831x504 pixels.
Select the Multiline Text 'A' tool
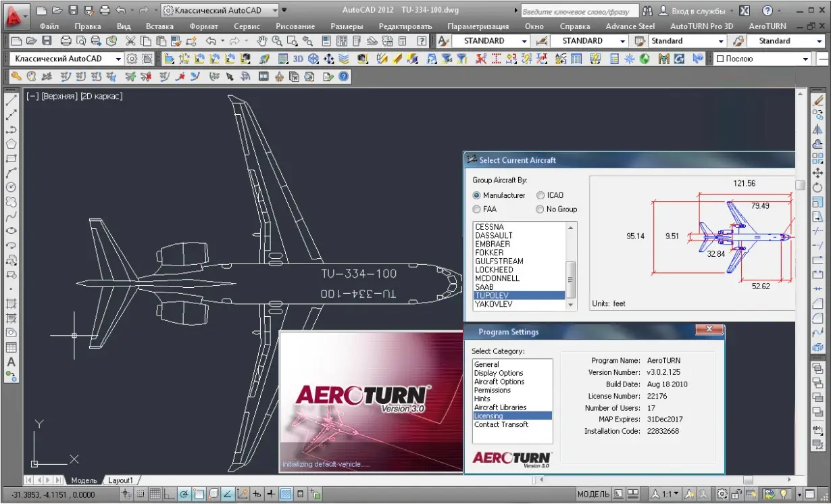click(11, 362)
